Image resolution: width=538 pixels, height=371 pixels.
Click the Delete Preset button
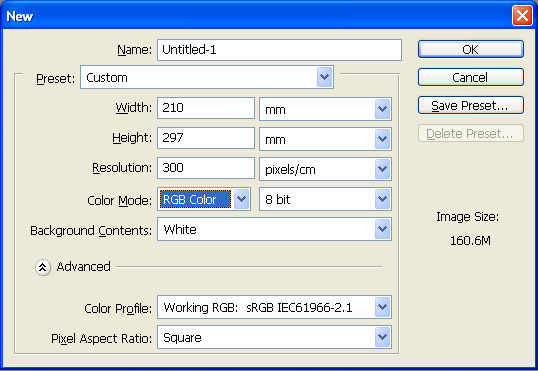tap(471, 133)
